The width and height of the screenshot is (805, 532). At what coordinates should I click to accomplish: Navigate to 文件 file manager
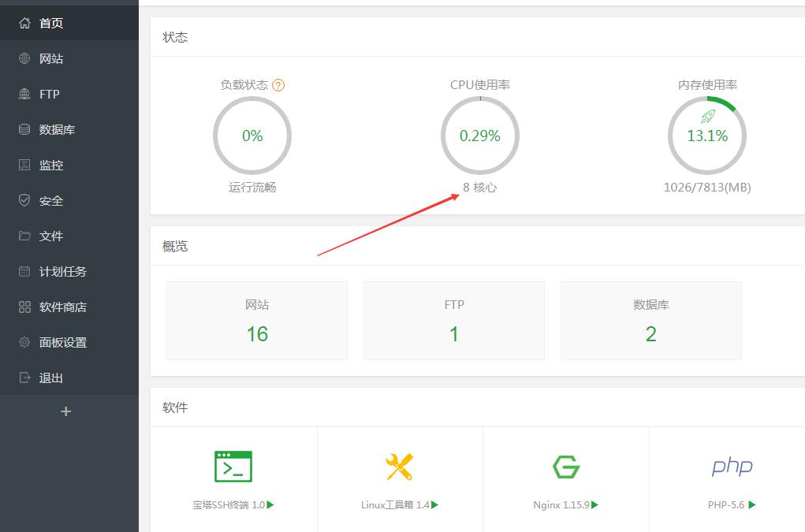[51, 236]
